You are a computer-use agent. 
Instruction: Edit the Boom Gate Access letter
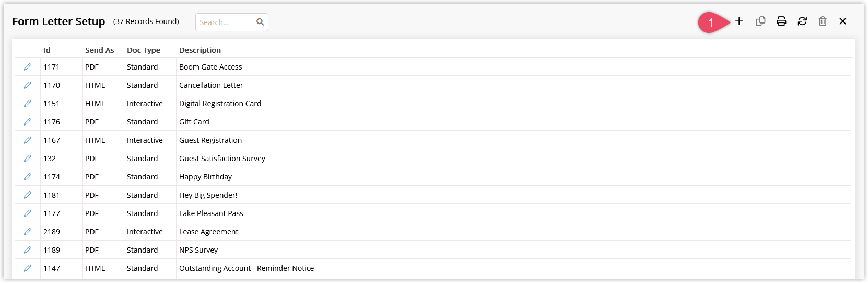(x=27, y=67)
